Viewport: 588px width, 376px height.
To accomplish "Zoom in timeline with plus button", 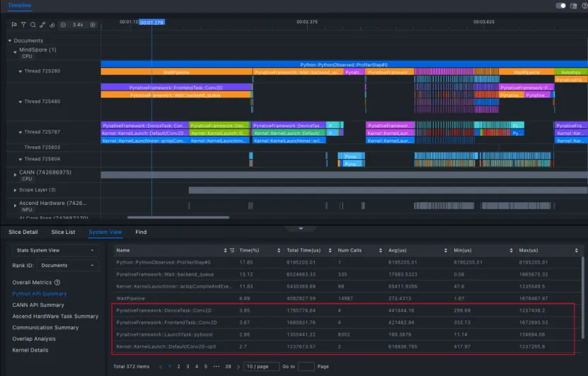I will point(93,25).
